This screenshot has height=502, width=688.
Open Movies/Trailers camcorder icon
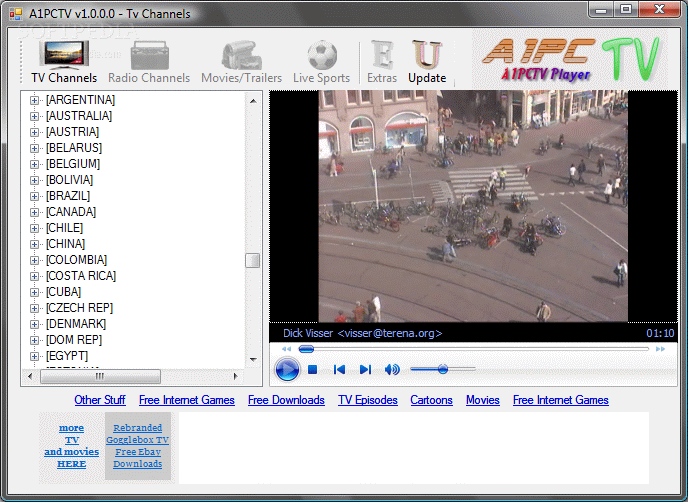pos(241,55)
